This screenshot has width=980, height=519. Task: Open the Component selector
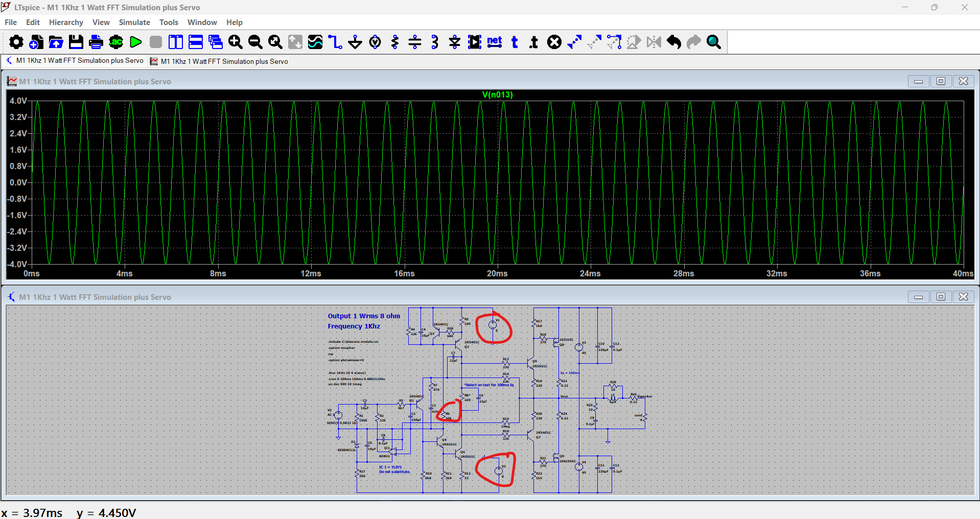point(475,42)
